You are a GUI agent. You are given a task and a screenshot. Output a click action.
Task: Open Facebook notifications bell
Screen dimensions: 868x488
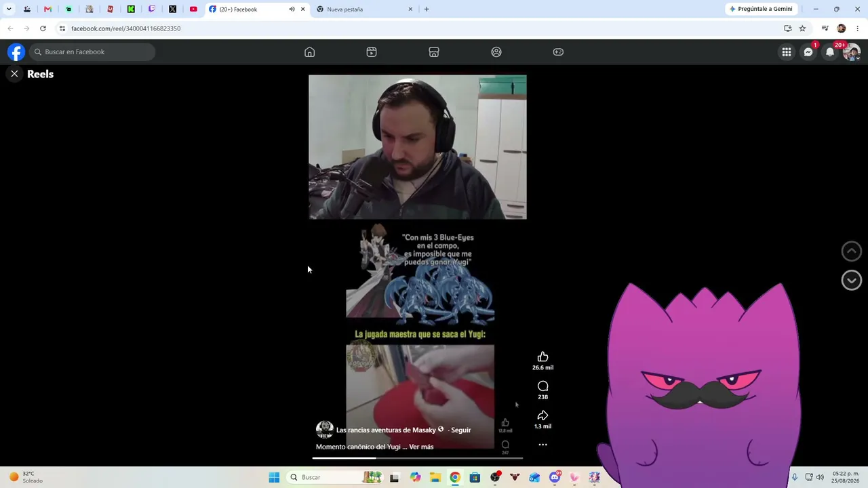point(830,52)
